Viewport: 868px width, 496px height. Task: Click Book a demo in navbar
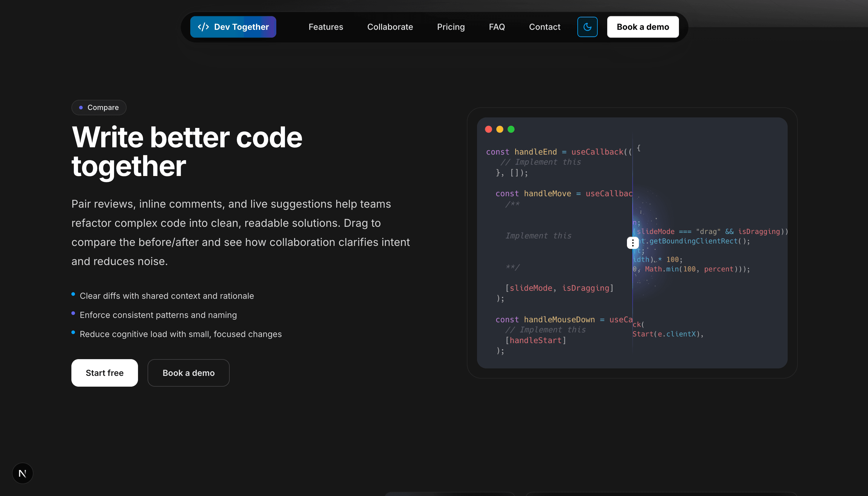tap(642, 27)
